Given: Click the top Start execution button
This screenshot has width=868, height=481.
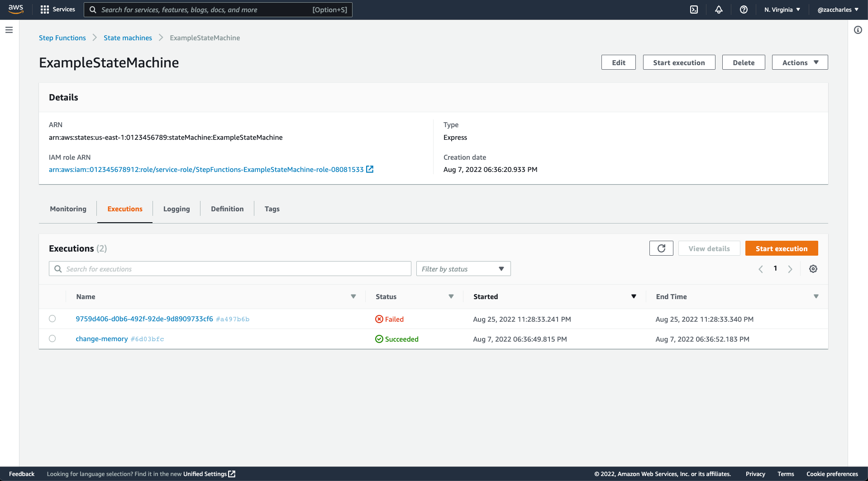Looking at the screenshot, I should coord(679,62).
